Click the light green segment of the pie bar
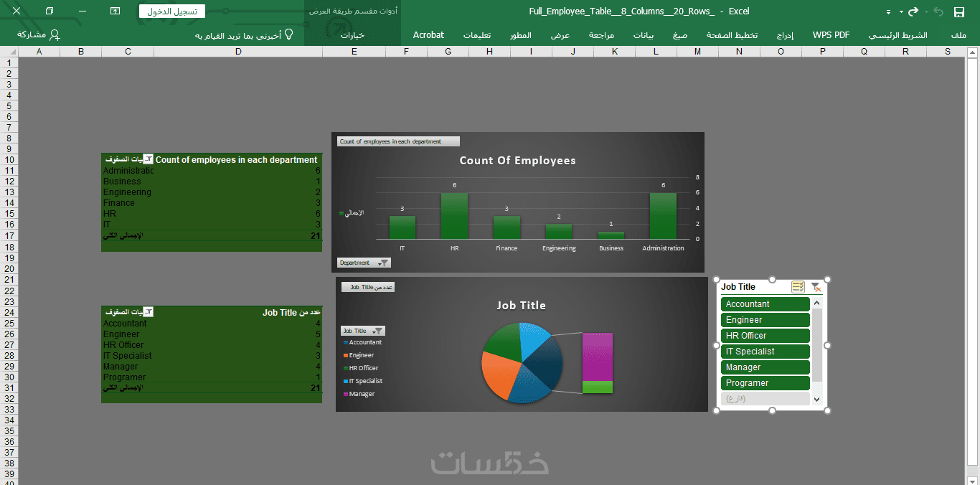 [x=597, y=387]
